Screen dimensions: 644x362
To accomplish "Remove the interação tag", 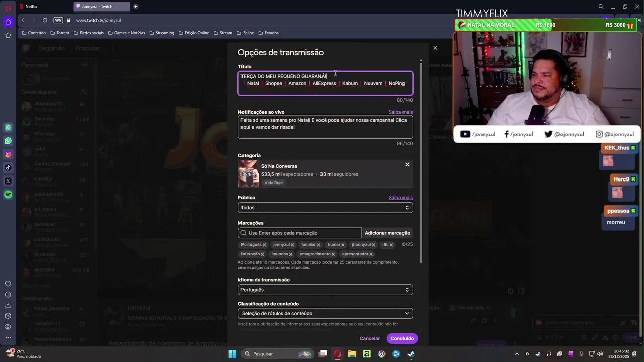I will pos(262,254).
